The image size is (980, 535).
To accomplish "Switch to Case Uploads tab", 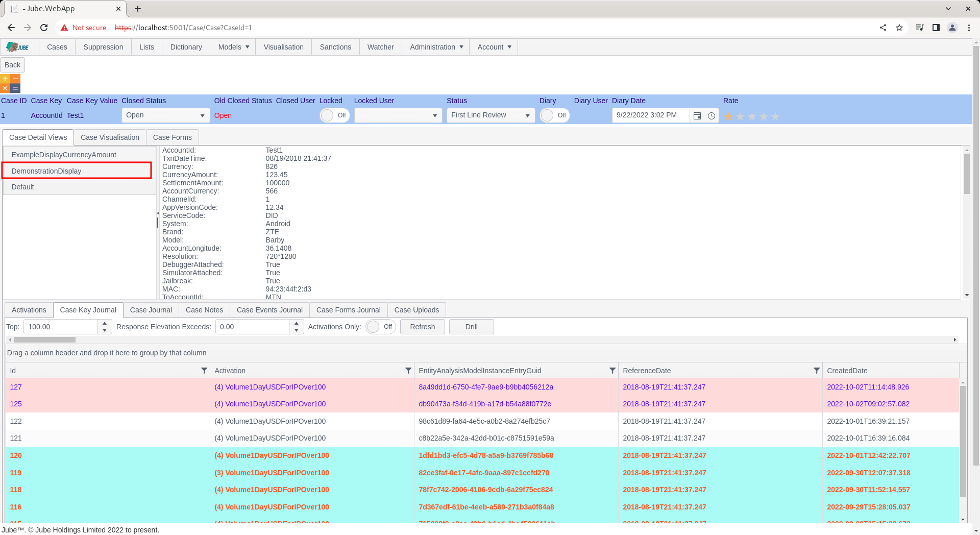I will click(x=416, y=310).
